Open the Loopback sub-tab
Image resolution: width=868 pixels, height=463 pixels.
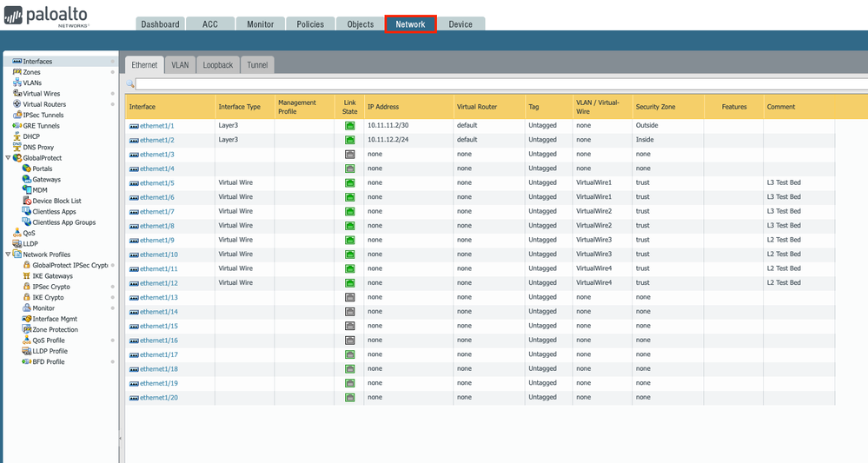pos(217,65)
